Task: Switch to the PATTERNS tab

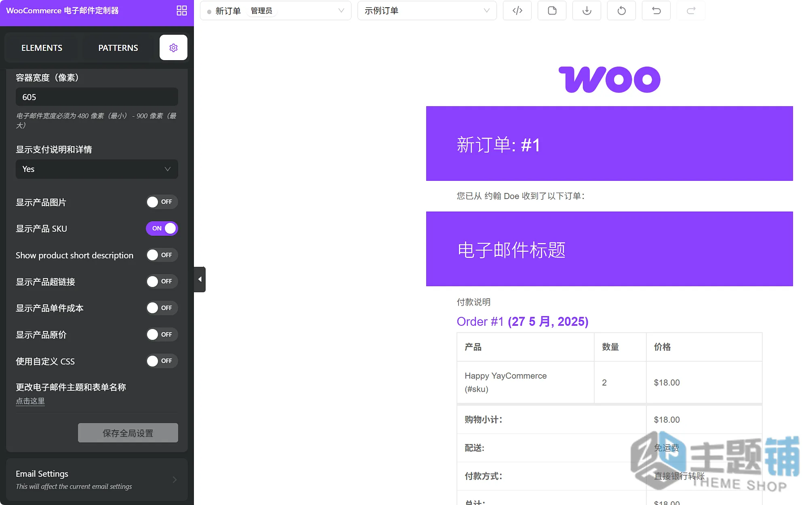Action: (118, 48)
